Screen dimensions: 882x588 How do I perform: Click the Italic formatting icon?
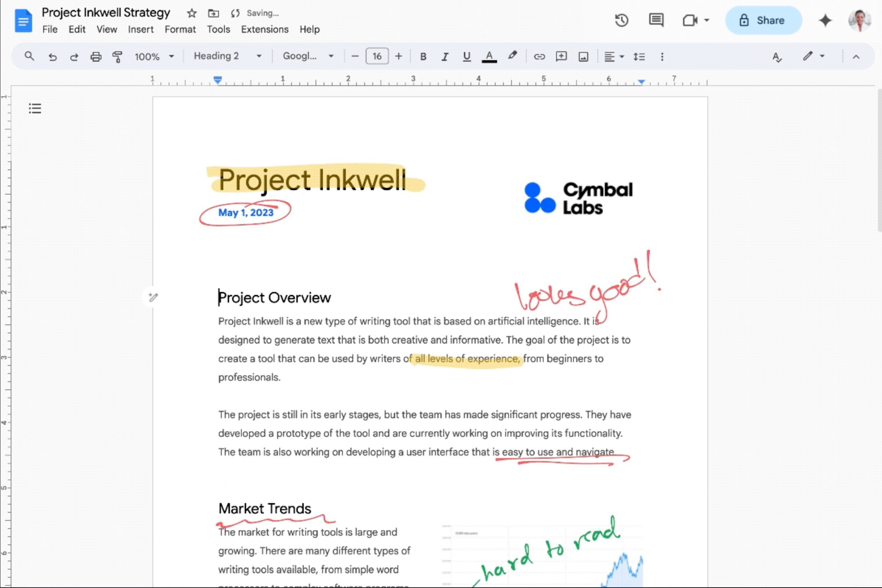click(444, 57)
